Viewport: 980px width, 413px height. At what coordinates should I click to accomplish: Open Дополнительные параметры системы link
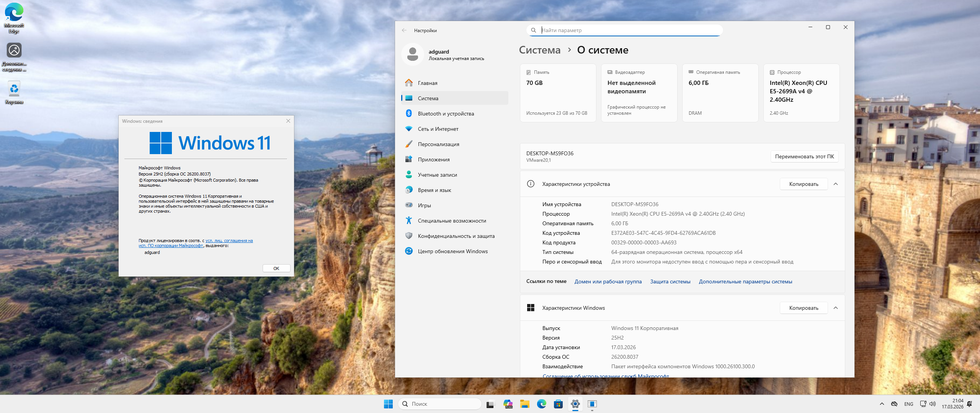click(745, 281)
